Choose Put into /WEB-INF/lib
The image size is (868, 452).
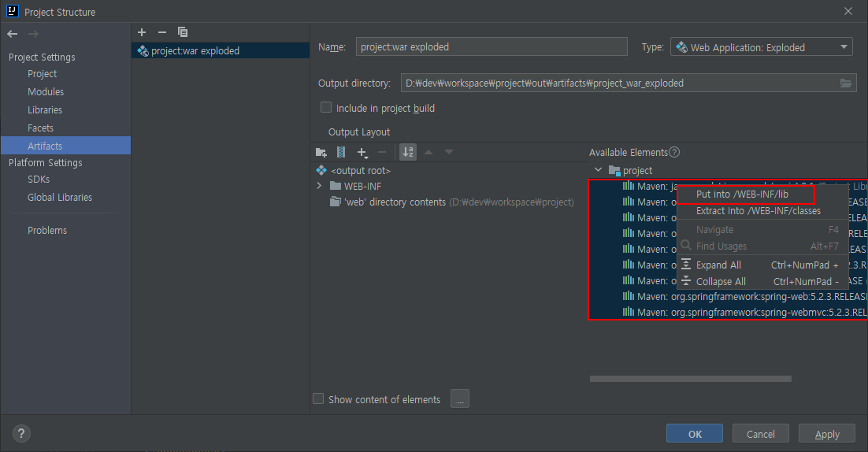tap(742, 195)
